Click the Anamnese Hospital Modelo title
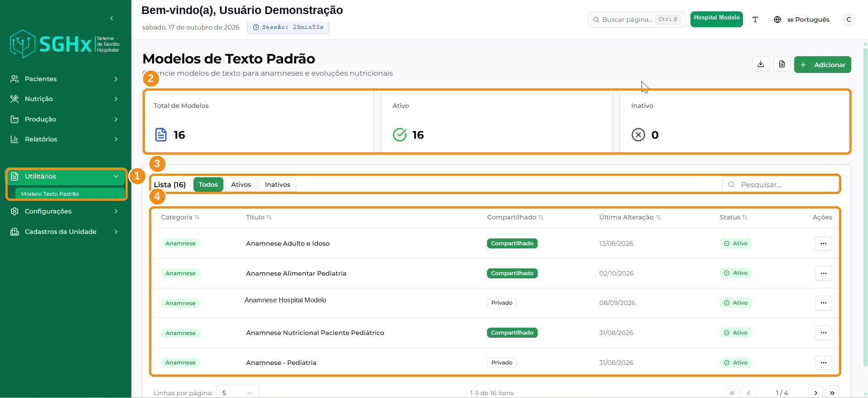Image resolution: width=868 pixels, height=398 pixels. tap(285, 300)
